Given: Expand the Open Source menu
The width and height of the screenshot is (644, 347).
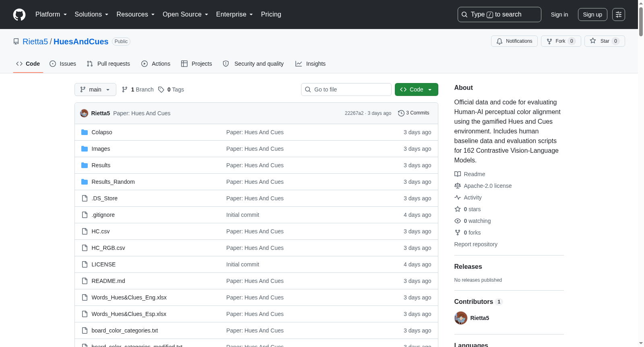Looking at the screenshot, I should [x=185, y=15].
